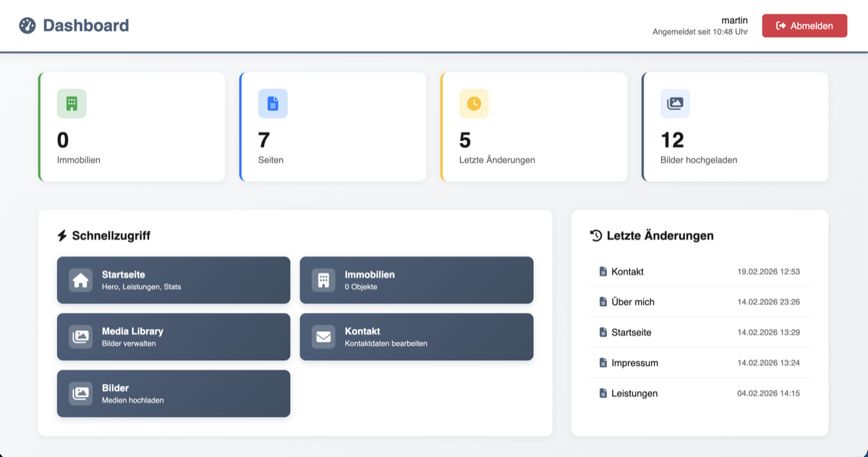Click the Seiten stat card showing 7
Image resolution: width=868 pixels, height=457 pixels.
pyautogui.click(x=333, y=127)
